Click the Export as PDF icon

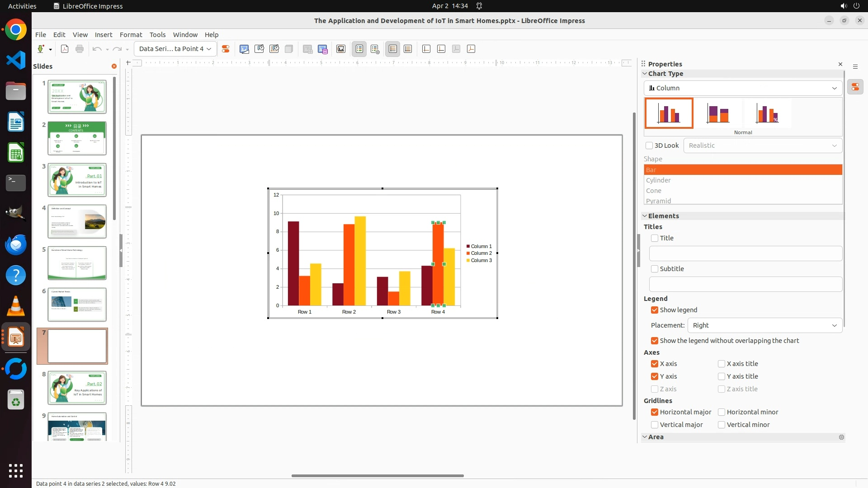click(65, 49)
